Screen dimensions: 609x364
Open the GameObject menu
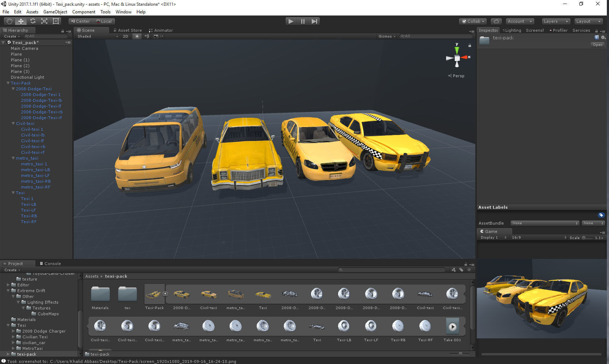pos(55,12)
